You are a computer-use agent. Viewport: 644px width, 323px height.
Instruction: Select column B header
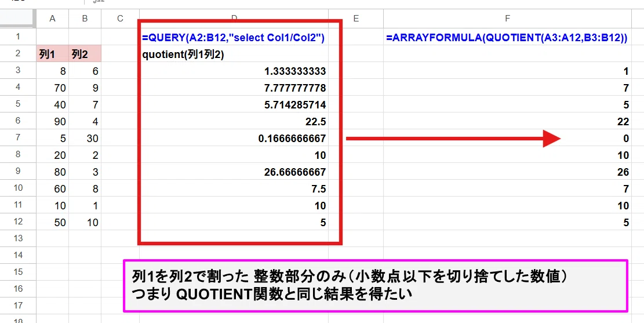pos(85,19)
